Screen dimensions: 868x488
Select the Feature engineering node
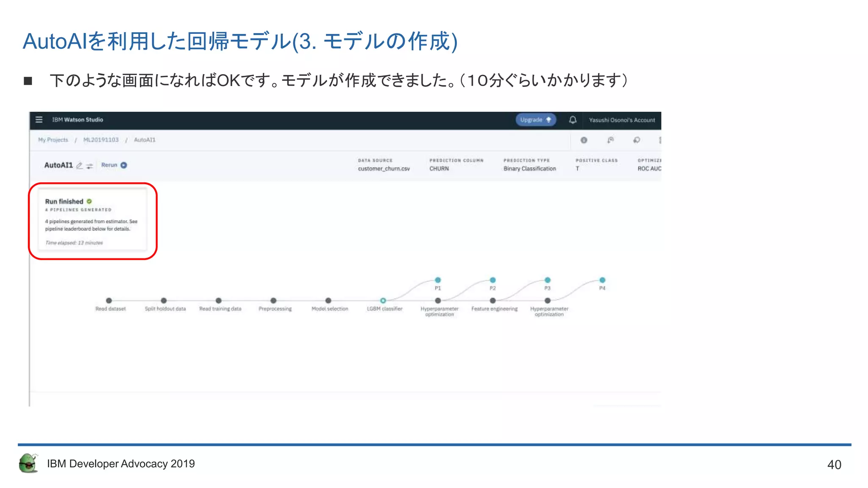point(492,300)
